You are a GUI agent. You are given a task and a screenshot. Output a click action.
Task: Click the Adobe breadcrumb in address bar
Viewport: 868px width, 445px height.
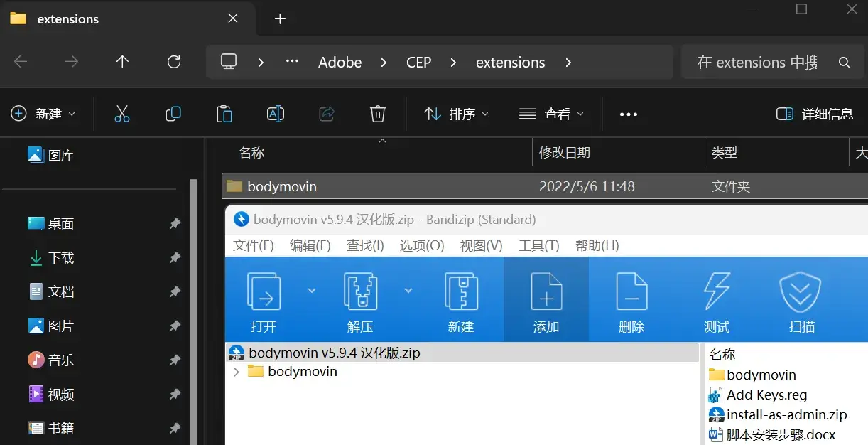340,63
